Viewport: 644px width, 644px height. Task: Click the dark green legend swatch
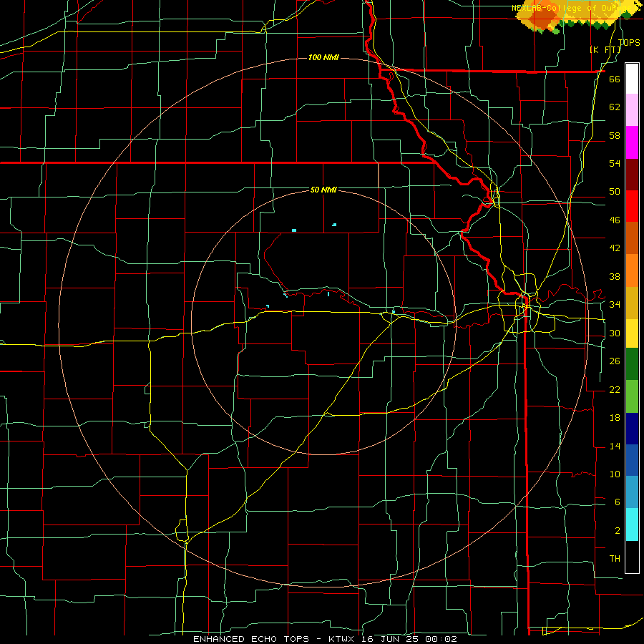[x=632, y=365]
